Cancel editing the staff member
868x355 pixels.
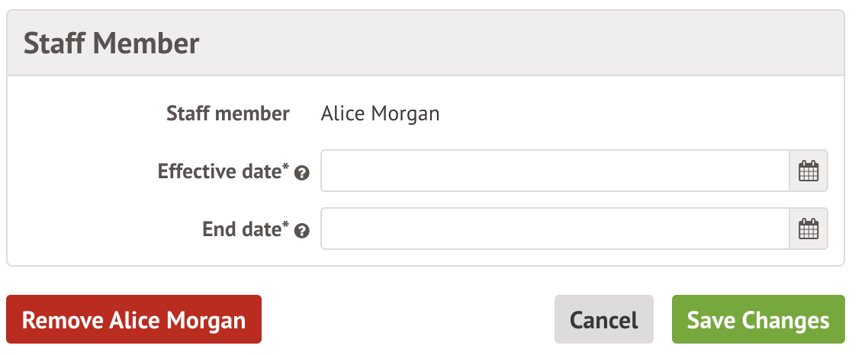pos(603,320)
